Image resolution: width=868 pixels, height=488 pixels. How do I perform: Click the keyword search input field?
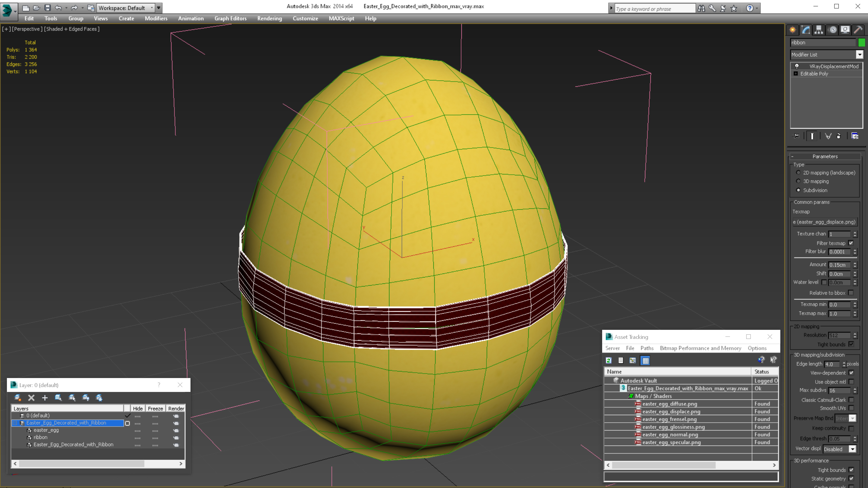coord(654,9)
